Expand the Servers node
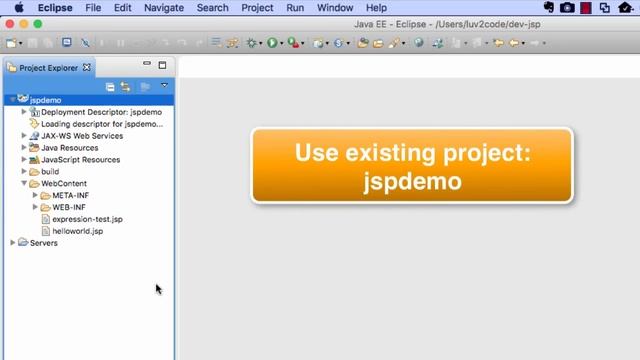The height and width of the screenshot is (360, 640). tap(13, 242)
